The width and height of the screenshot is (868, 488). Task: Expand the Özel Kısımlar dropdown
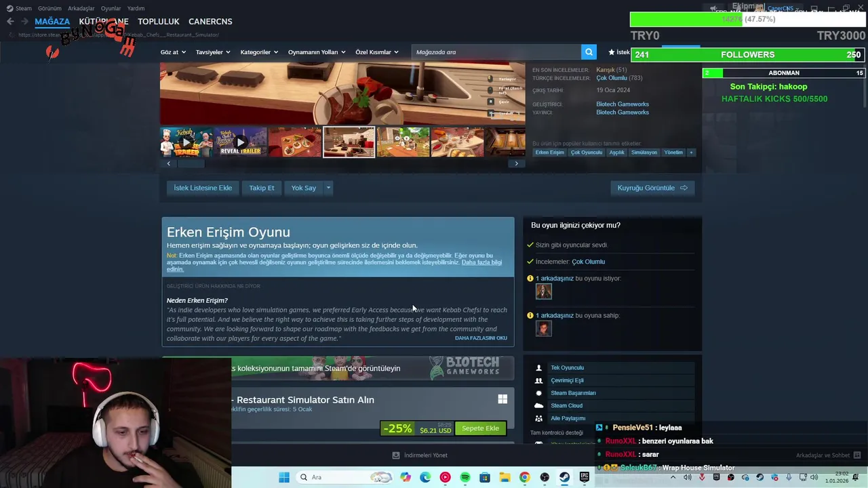tap(377, 52)
